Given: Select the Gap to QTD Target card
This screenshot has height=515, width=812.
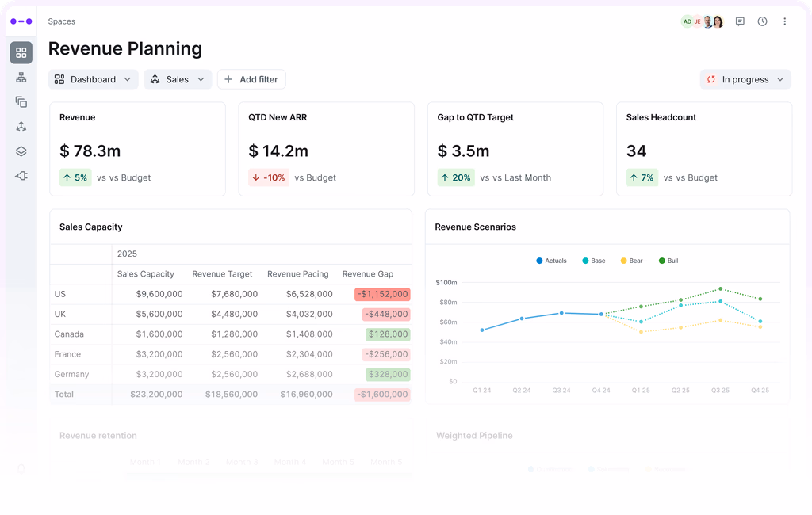Looking at the screenshot, I should [515, 149].
